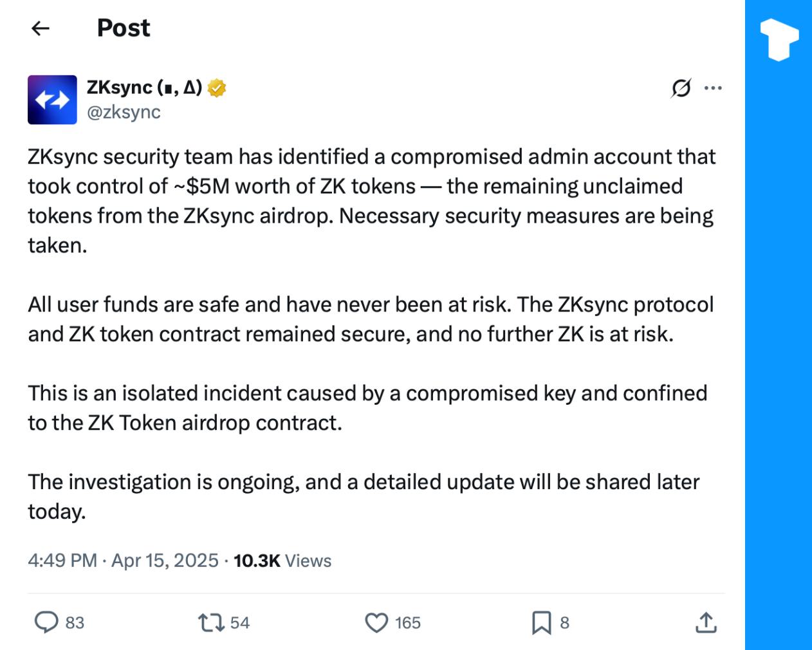Go back using the left arrow
The width and height of the screenshot is (812, 650).
click(x=41, y=28)
